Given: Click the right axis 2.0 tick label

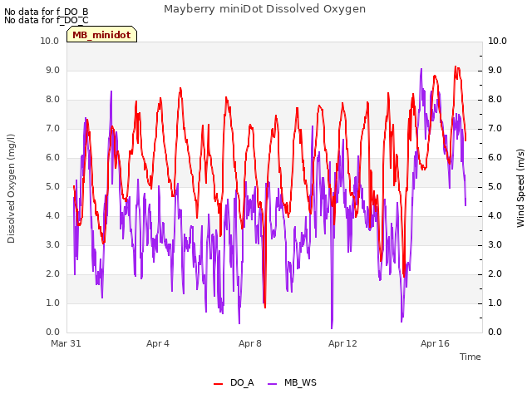Looking at the screenshot, I should [495, 273].
